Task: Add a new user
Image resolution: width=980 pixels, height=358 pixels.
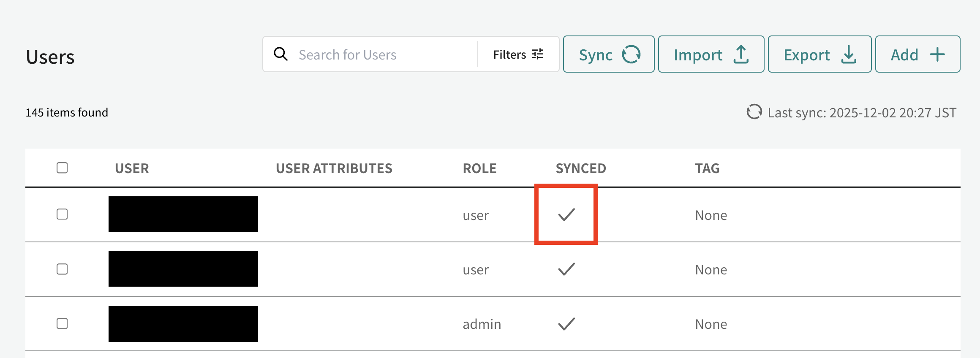Action: 917,54
